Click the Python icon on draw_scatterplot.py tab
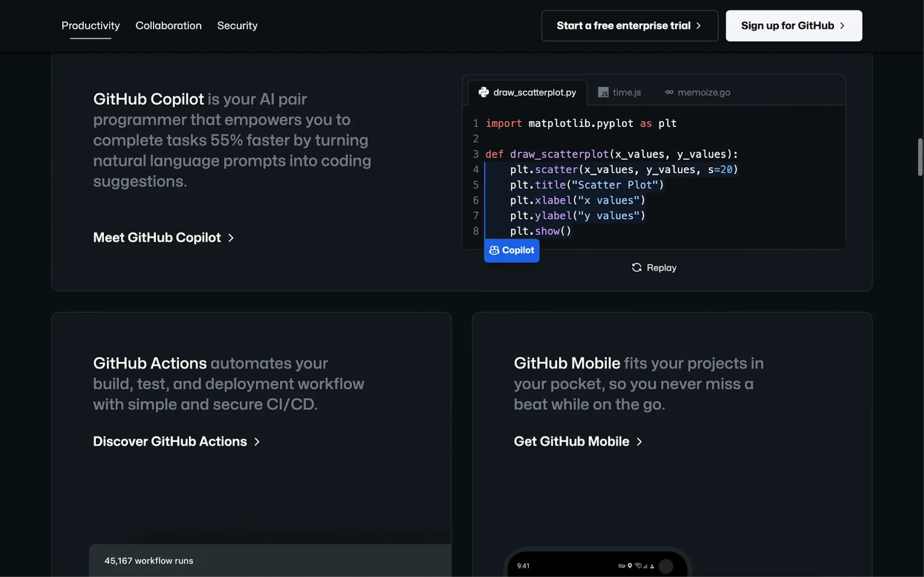Viewport: 924px width, 577px height. 483,92
